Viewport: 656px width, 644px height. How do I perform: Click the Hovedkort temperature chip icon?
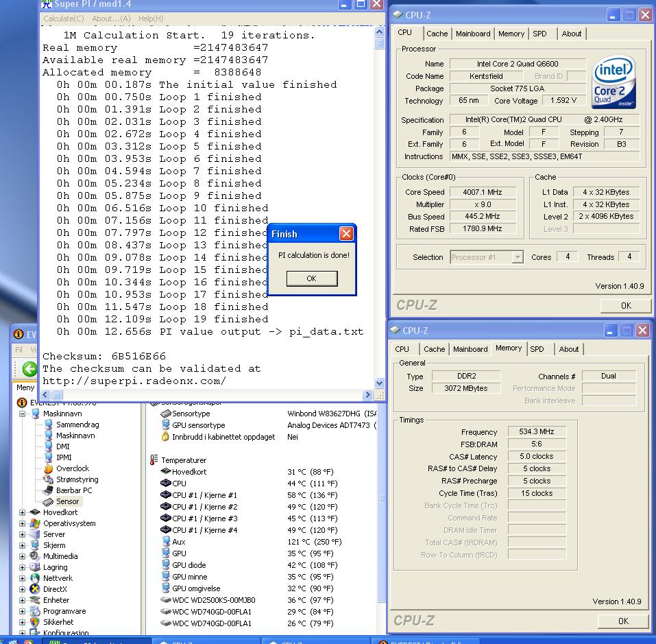166,472
